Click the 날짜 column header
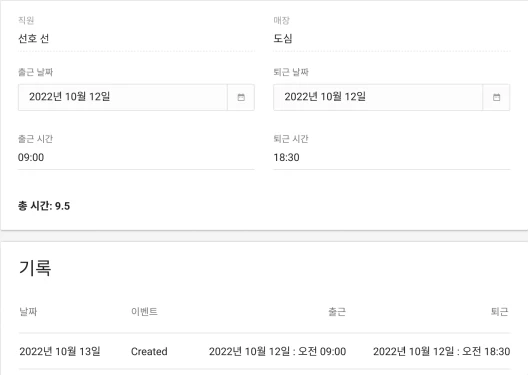The width and height of the screenshot is (528, 375). point(28,311)
